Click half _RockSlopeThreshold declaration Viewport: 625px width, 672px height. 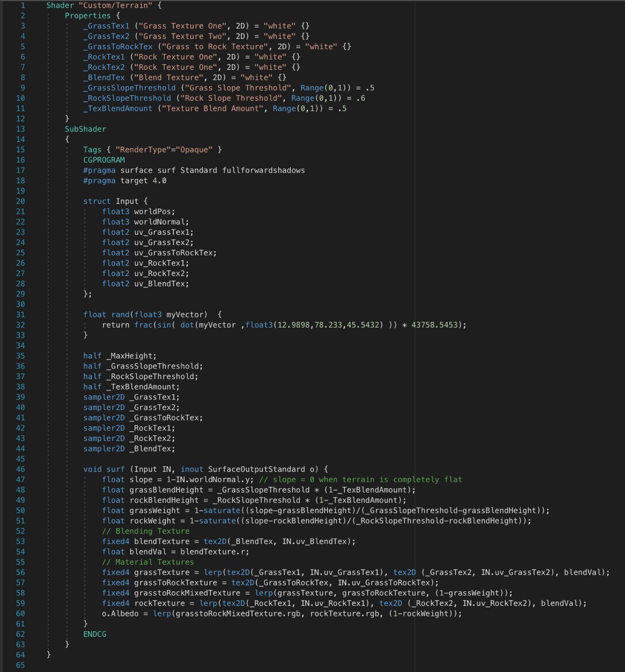[x=141, y=376]
